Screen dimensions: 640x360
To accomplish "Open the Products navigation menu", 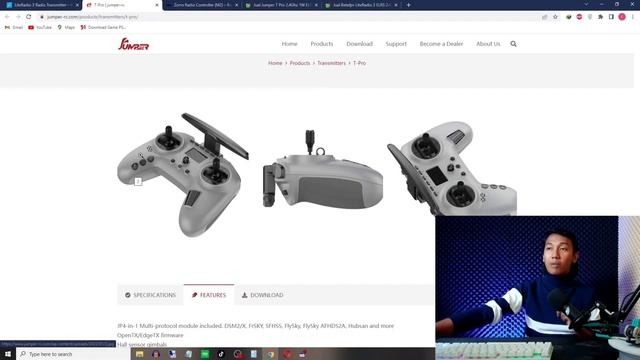I will pyautogui.click(x=322, y=44).
